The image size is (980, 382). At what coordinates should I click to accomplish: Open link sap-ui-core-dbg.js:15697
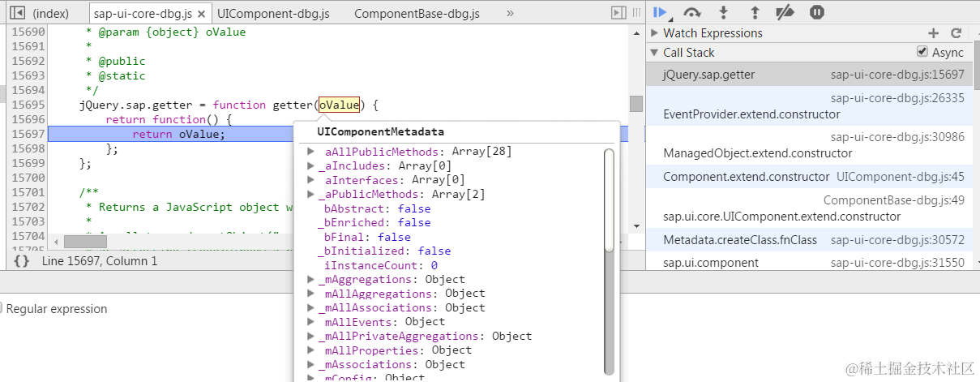pos(897,75)
